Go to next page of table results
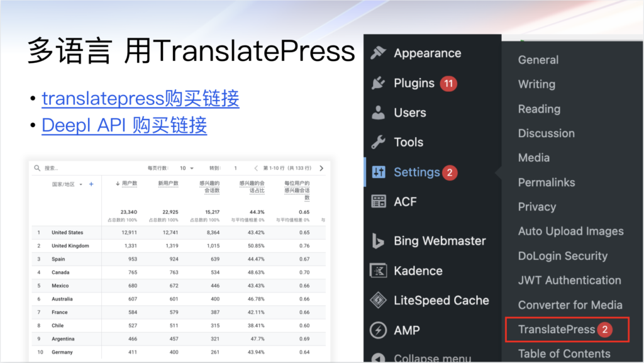Image resolution: width=644 pixels, height=363 pixels. [321, 168]
